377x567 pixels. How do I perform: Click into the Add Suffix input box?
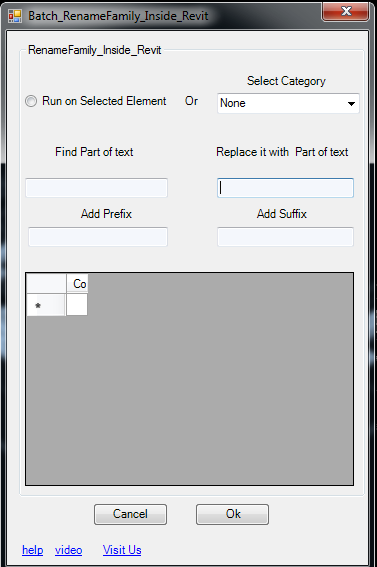point(285,237)
